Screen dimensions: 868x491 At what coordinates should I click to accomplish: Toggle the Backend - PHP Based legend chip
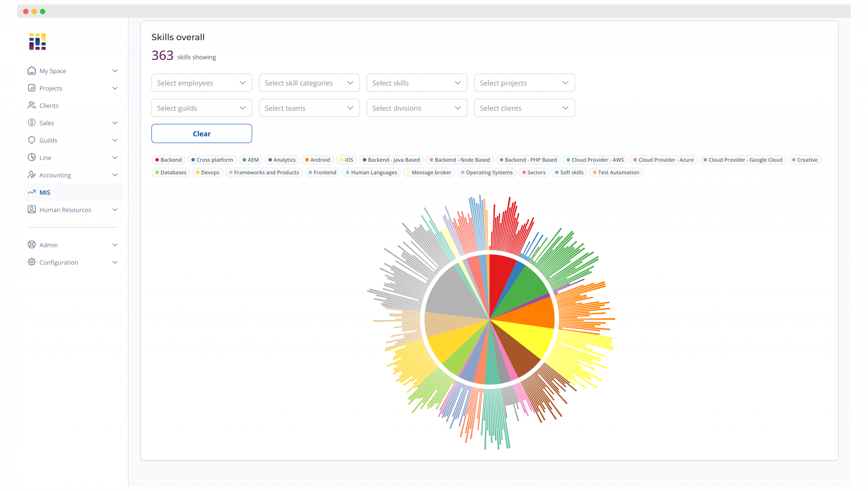click(x=528, y=160)
